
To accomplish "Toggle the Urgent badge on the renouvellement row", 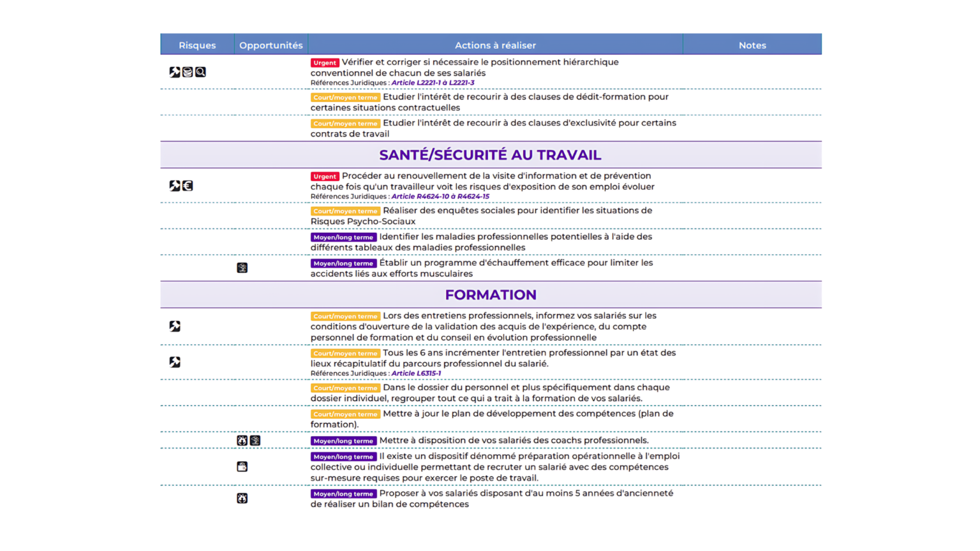I will tap(325, 176).
